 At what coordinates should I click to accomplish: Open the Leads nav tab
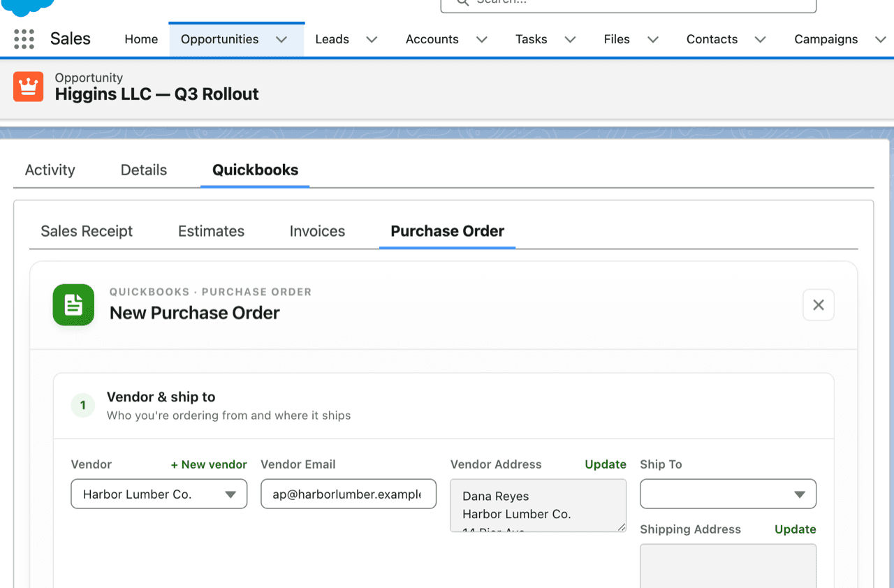click(x=332, y=39)
